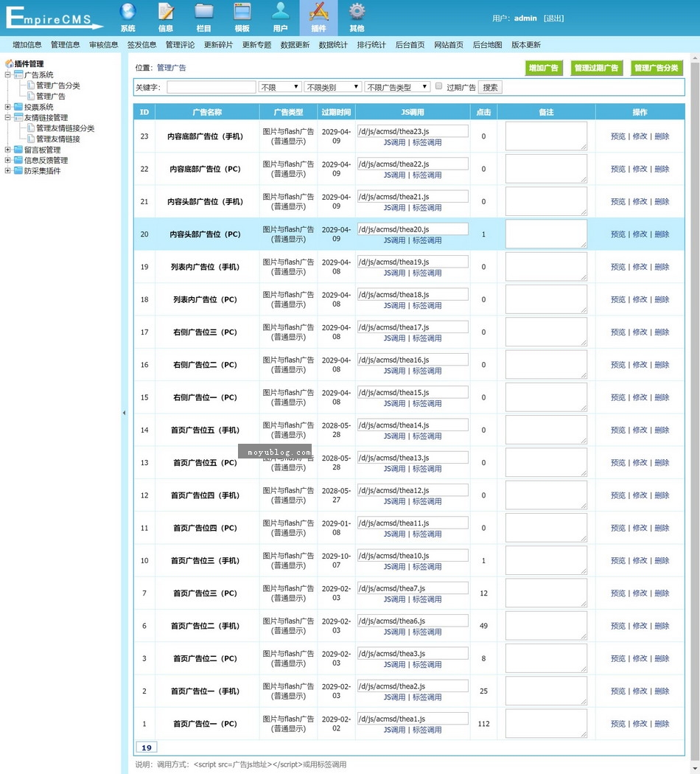Click the page icon beside 管理友情链接分类
This screenshot has width=700, height=774.
31,128
